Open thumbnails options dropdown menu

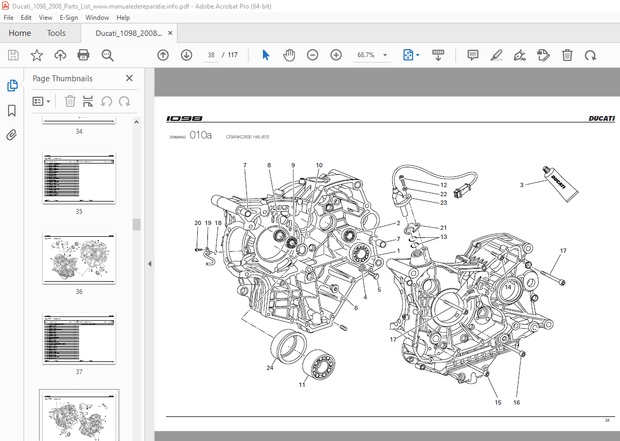coord(41,102)
